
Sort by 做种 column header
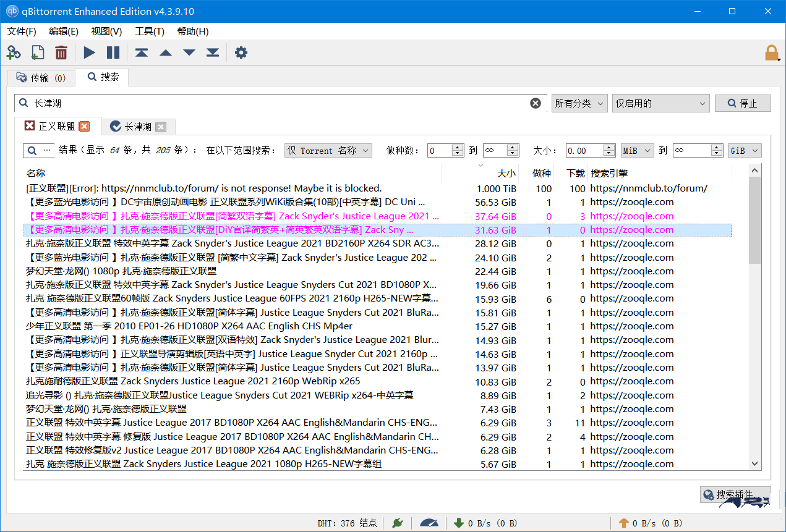pyautogui.click(x=536, y=173)
